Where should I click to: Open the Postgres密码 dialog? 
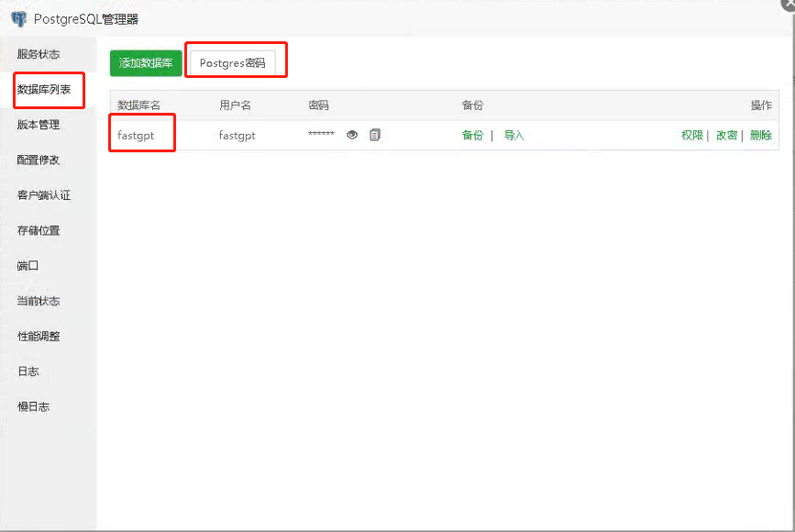(x=232, y=63)
